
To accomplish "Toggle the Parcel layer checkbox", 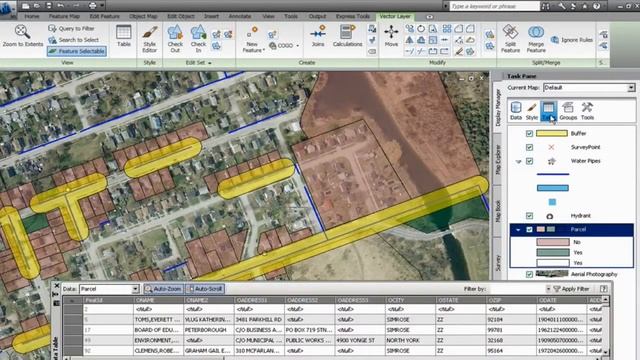I will point(529,229).
